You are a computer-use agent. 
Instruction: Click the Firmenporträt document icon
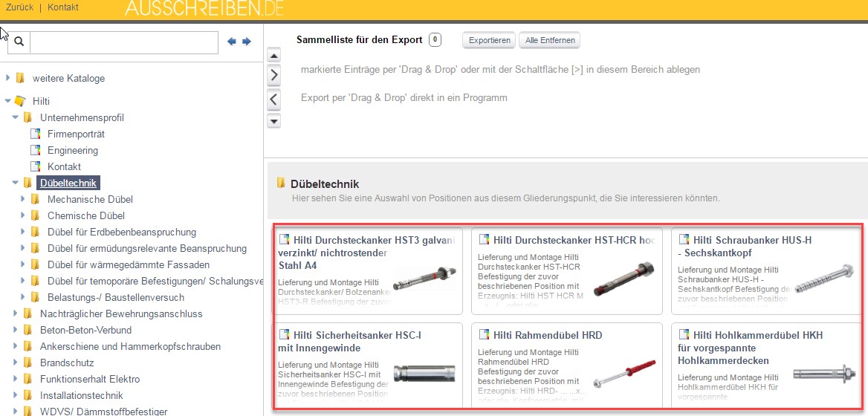[x=35, y=134]
